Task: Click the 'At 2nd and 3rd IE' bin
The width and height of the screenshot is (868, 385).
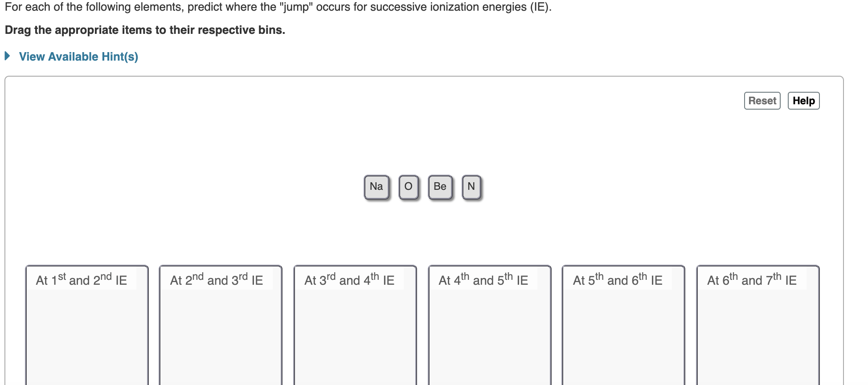Action: [x=221, y=325]
